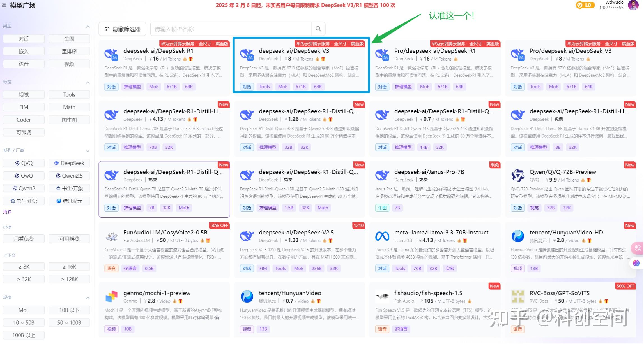The height and width of the screenshot is (344, 644).
Task: Focus the 请输入模型名称 search field
Action: click(231, 29)
